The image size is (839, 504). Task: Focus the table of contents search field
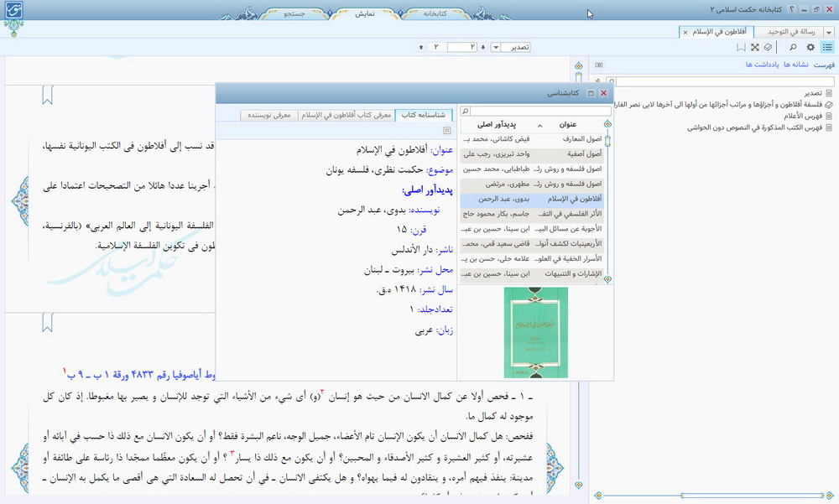(725, 81)
